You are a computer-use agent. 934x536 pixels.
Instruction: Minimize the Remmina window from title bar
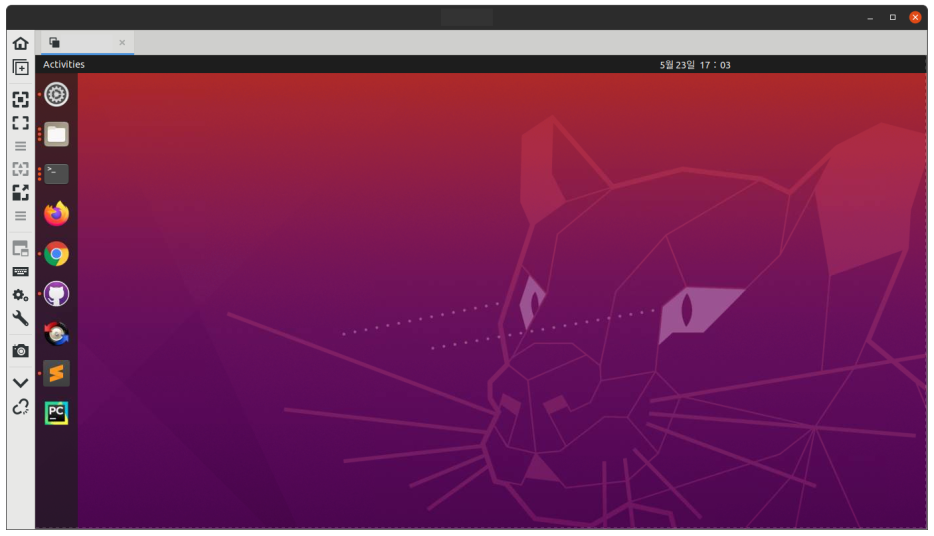(x=870, y=18)
